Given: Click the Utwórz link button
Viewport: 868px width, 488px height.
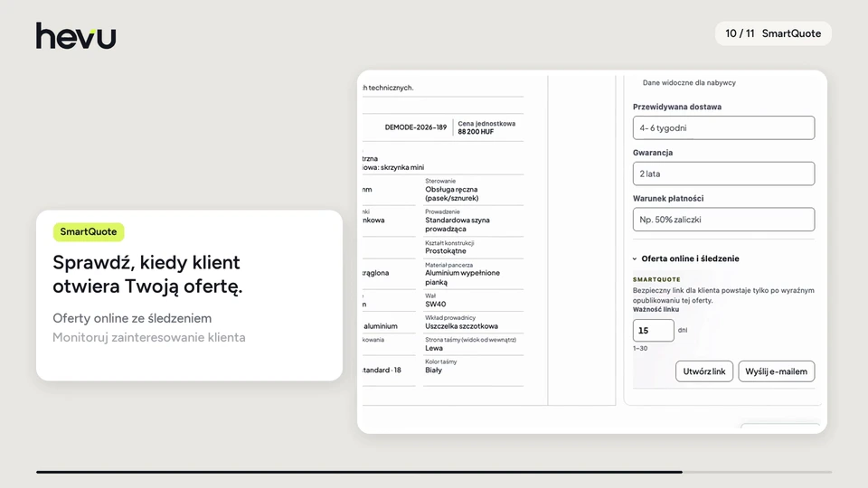Looking at the screenshot, I should [704, 371].
